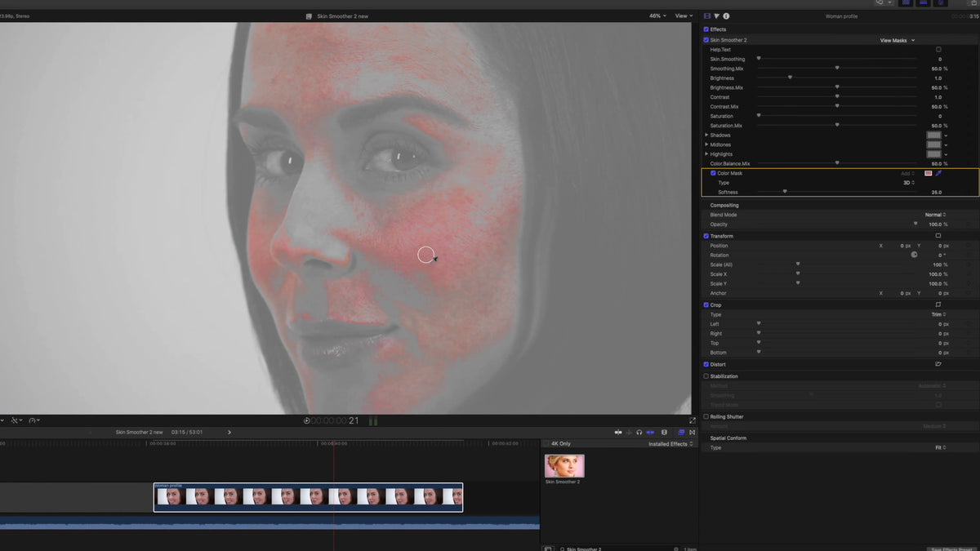
Task: Select the Woman profile clip in timeline
Action: click(308, 497)
